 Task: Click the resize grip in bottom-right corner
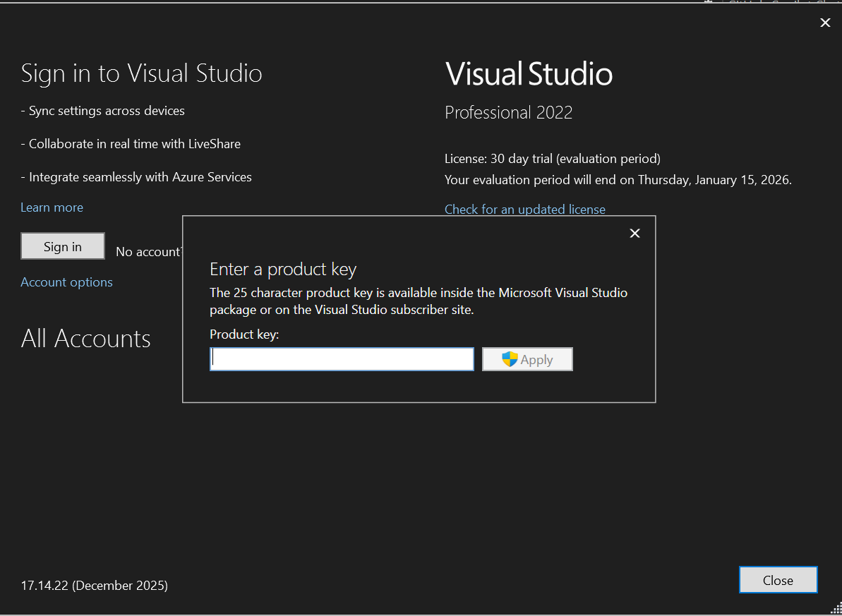click(x=836, y=608)
